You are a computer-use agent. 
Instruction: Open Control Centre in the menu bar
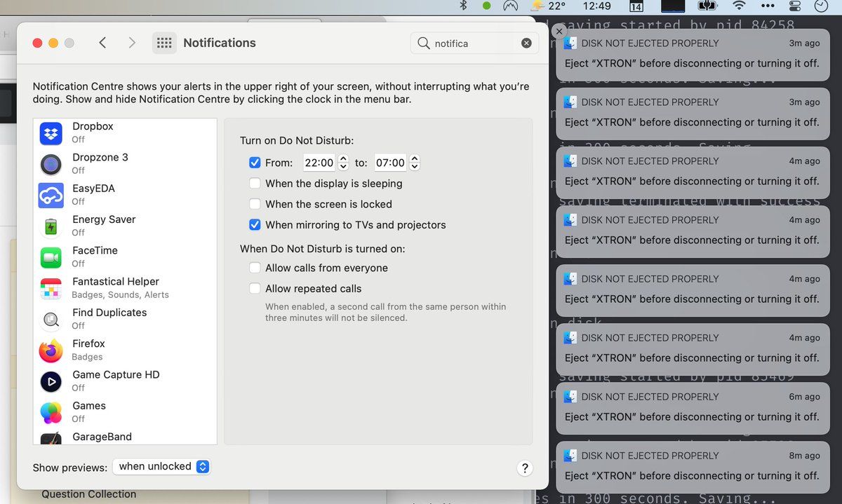pos(795,6)
